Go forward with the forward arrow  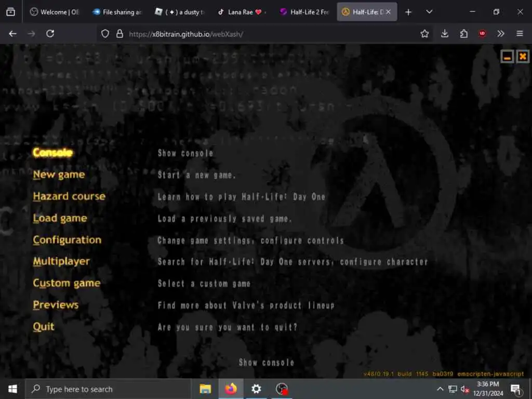click(x=31, y=34)
